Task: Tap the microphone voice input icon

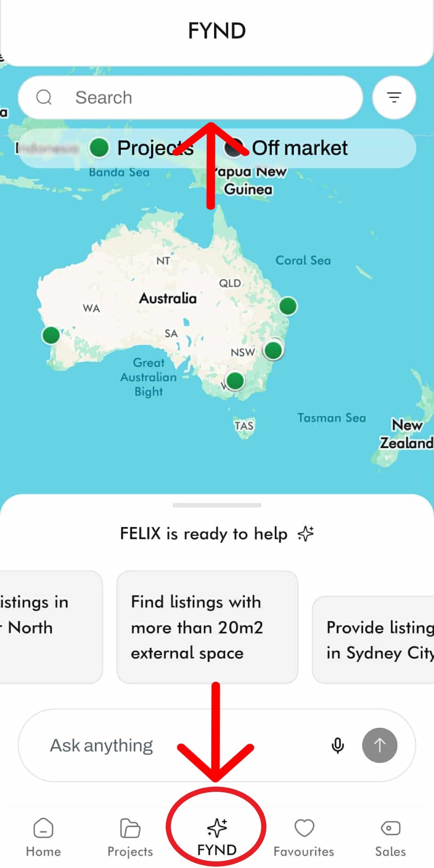Action: 338,745
